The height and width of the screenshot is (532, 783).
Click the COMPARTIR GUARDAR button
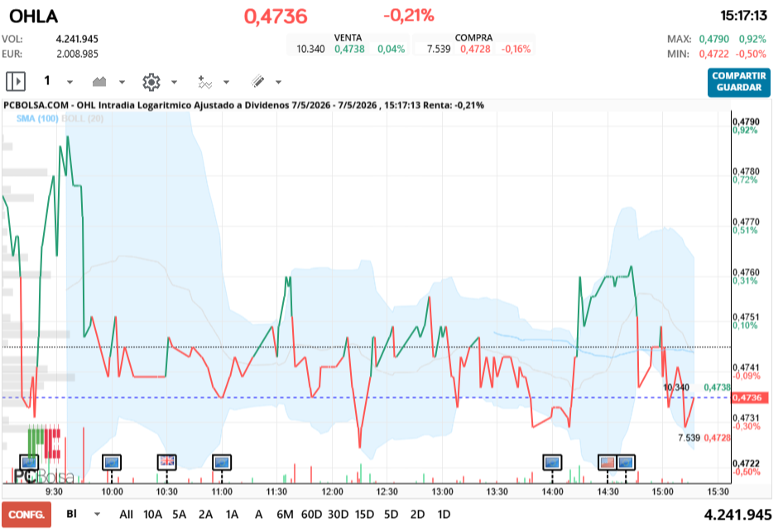click(x=738, y=82)
